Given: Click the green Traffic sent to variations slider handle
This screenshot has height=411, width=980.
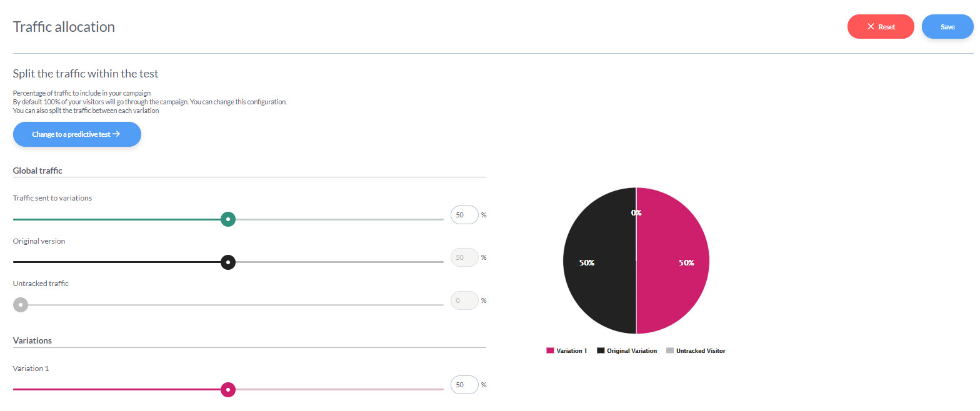Looking at the screenshot, I should coord(228,219).
